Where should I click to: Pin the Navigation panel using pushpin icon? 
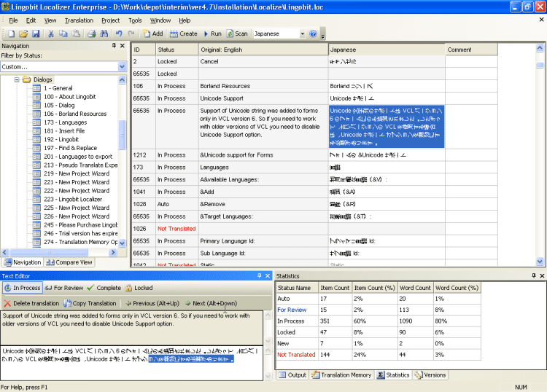(x=113, y=46)
